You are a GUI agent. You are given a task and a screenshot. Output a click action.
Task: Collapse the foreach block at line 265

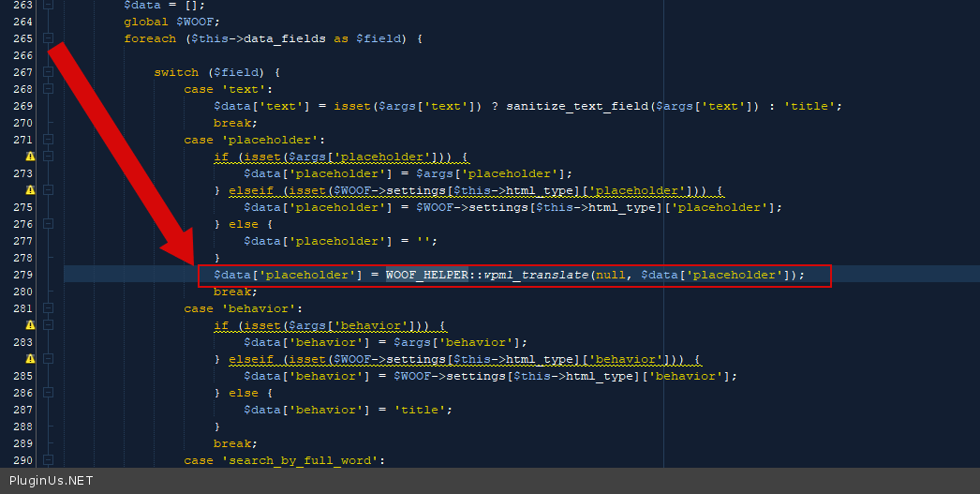(48, 38)
